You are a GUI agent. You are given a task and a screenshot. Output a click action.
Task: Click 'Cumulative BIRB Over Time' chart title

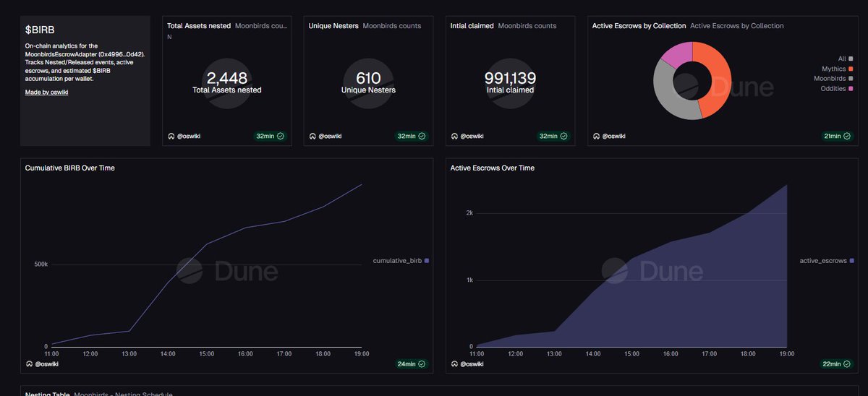[x=70, y=168]
